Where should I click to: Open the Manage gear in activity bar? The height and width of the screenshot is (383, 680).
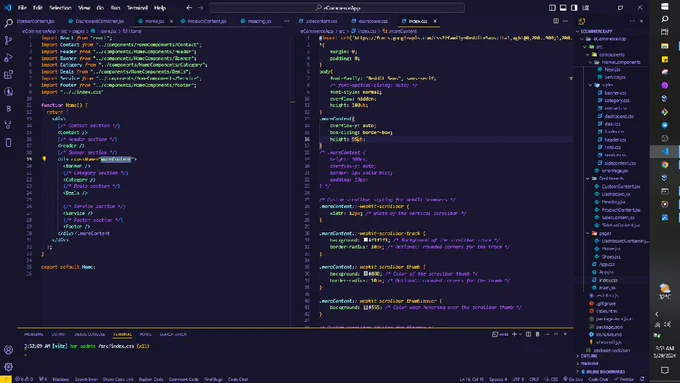pos(8,367)
